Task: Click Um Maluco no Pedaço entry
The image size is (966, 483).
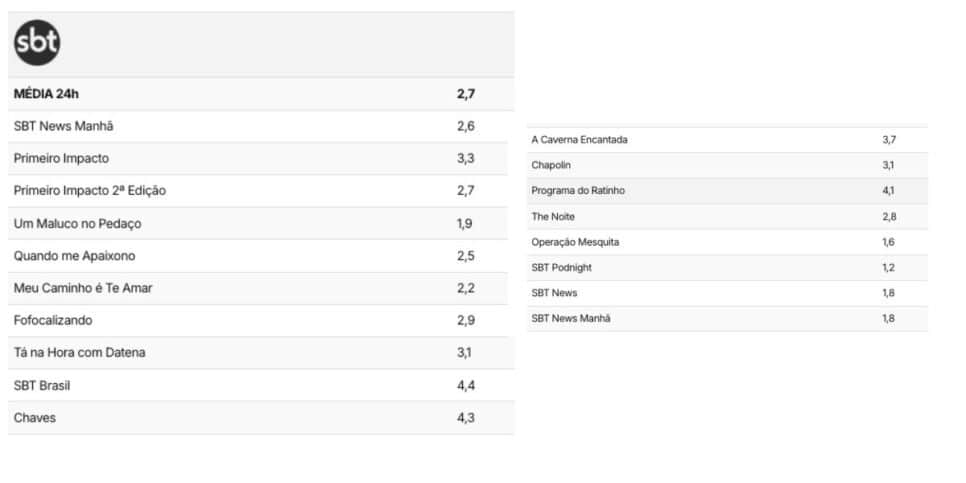Action: pos(261,224)
